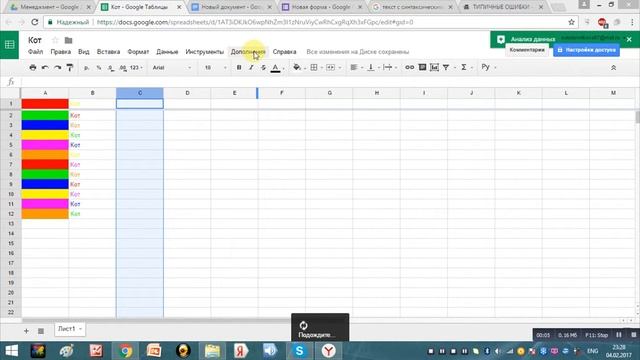The height and width of the screenshot is (360, 640).
Task: Open the Windows Start menu
Action: 11,351
